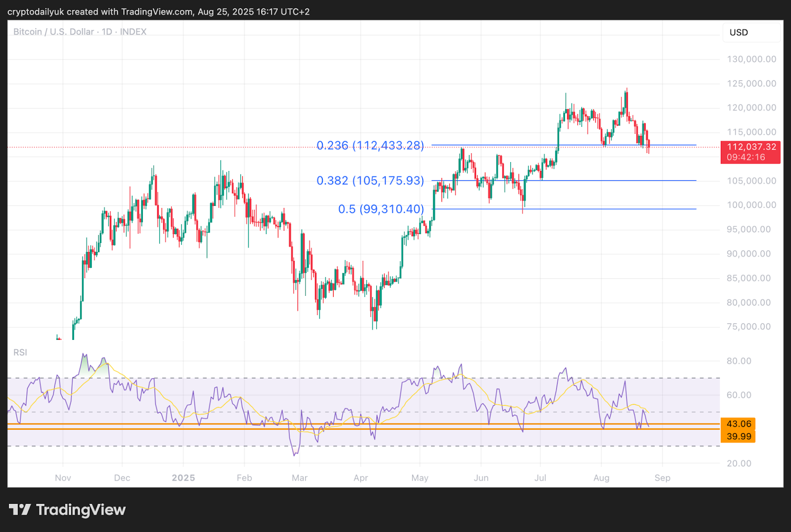Select the RSI indicator label
This screenshot has width=791, height=532.
click(20, 352)
